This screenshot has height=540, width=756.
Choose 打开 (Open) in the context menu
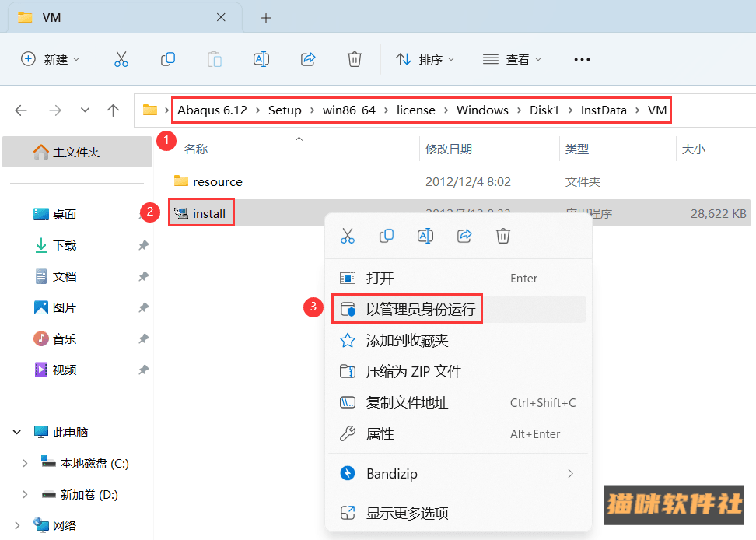pos(459,279)
